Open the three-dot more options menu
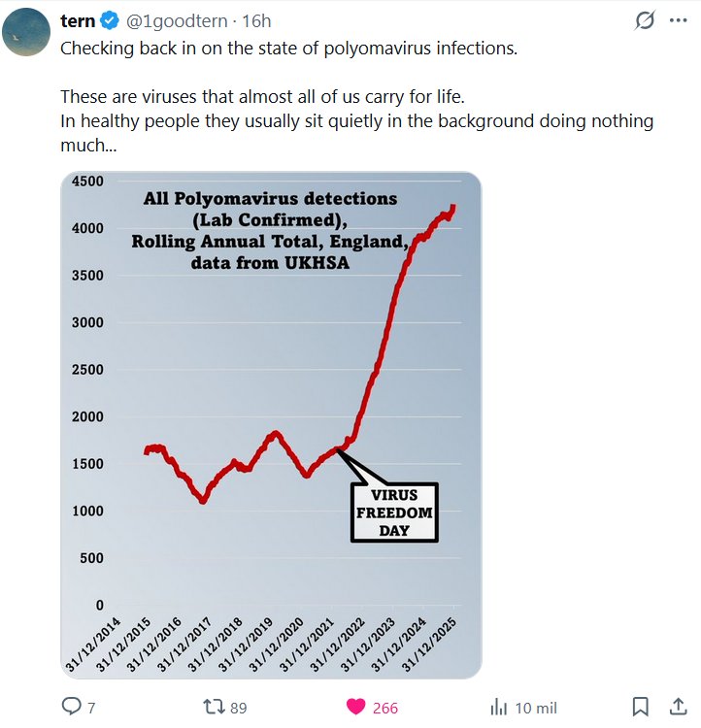The height and width of the screenshot is (728, 701). click(678, 20)
